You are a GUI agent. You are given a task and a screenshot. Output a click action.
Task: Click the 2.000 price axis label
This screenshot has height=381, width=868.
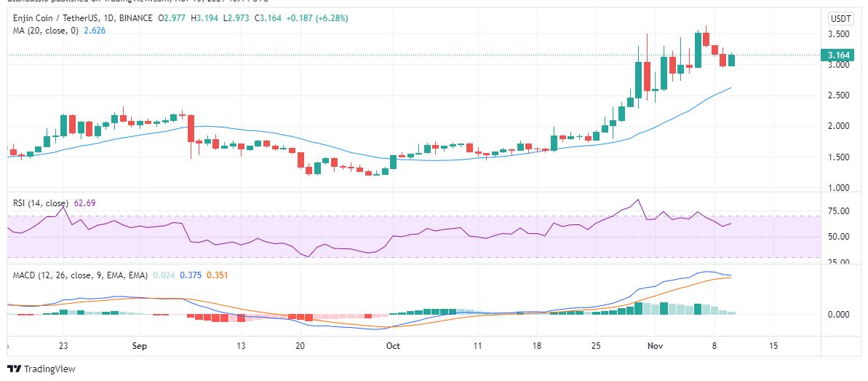[838, 127]
